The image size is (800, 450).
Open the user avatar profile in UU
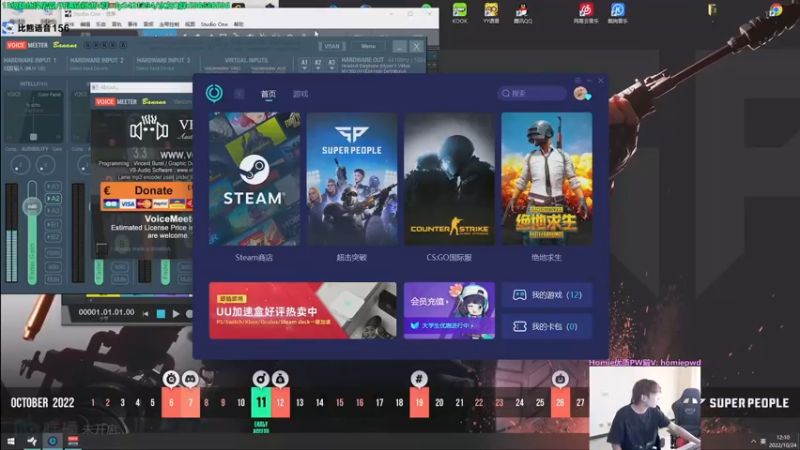point(581,93)
